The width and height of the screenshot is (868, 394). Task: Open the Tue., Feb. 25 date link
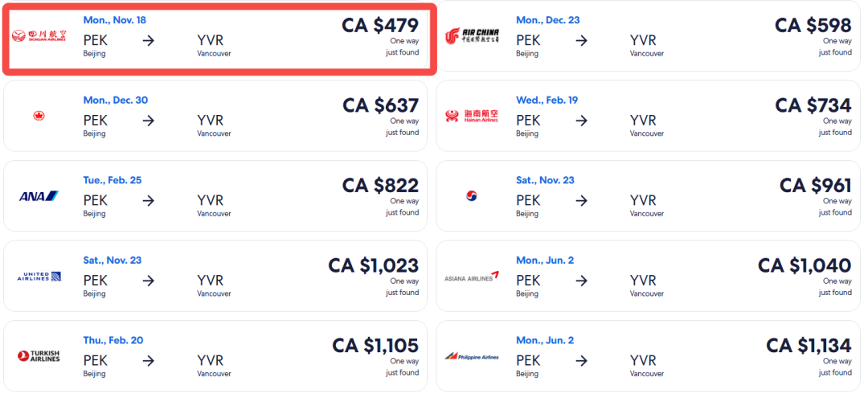(x=113, y=180)
